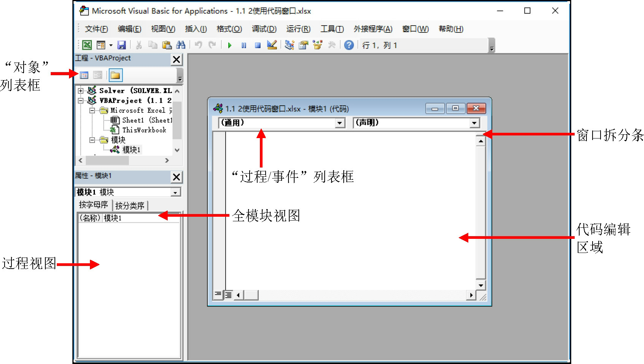Select ThisWorkbook in the project tree
This screenshot has width=644, height=364.
[x=144, y=130]
